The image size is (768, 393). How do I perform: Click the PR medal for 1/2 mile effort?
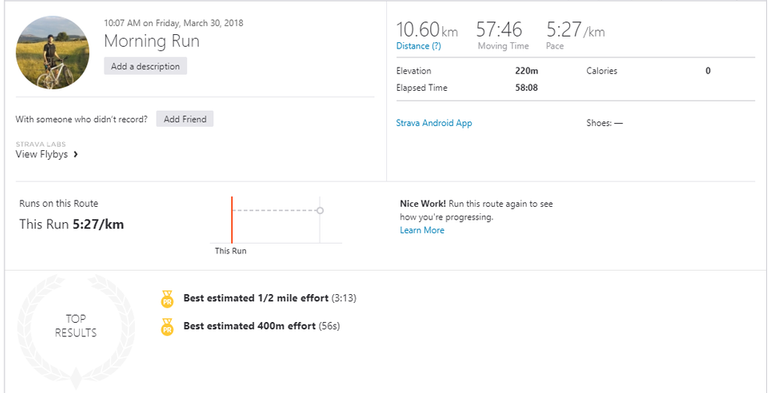167,298
